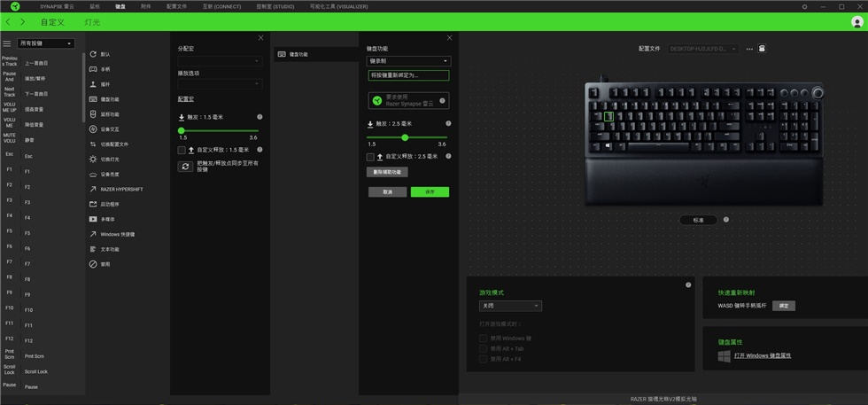Screen dimensions: 868x405
Task: Click help icon in the 游戏模式 panel
Action: [x=688, y=284]
